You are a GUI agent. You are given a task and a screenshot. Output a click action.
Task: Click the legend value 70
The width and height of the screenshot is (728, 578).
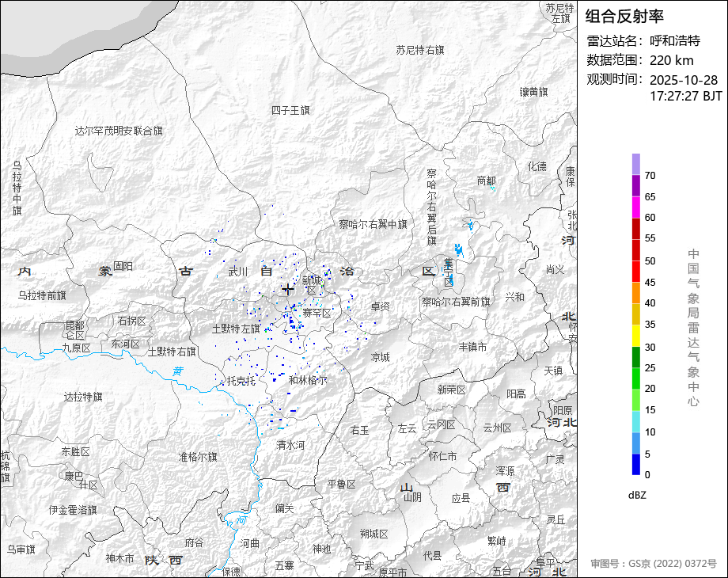[650, 176]
